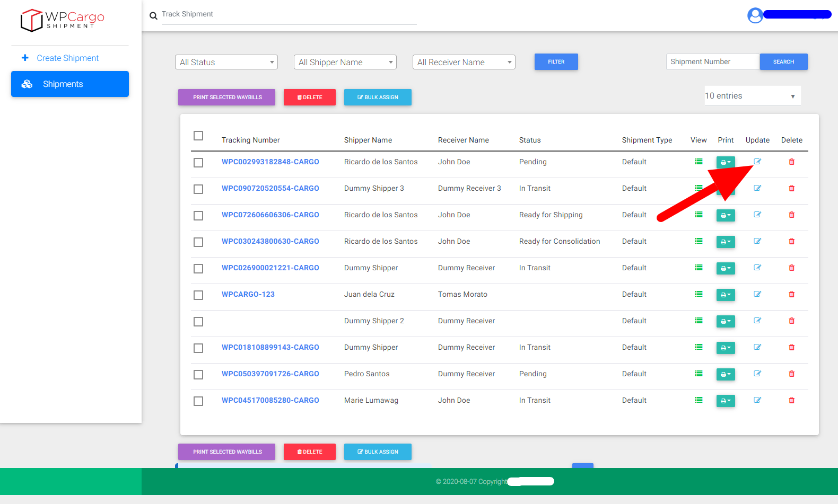
Task: Click the Shipment Number search field
Action: pos(712,61)
